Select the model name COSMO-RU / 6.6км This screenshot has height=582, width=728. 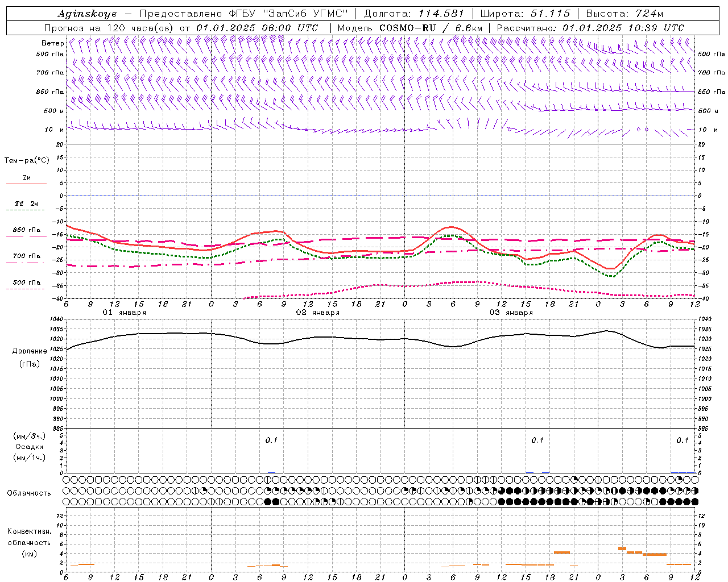point(431,28)
